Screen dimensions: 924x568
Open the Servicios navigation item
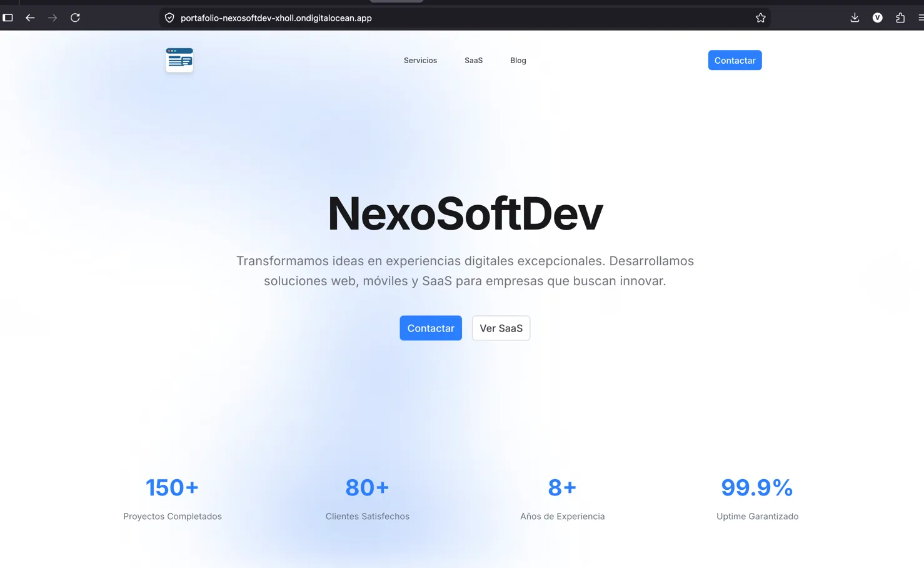click(420, 60)
